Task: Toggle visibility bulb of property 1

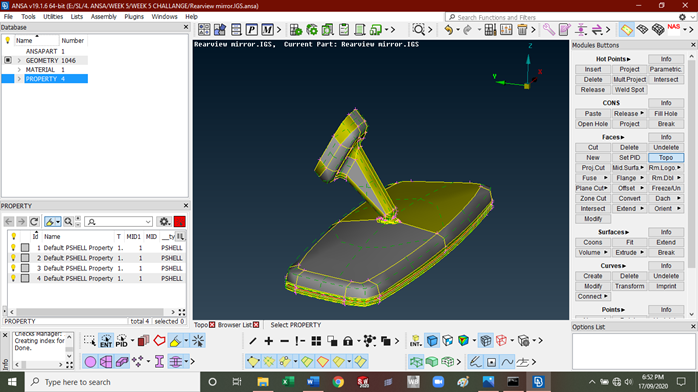Action: [x=13, y=247]
